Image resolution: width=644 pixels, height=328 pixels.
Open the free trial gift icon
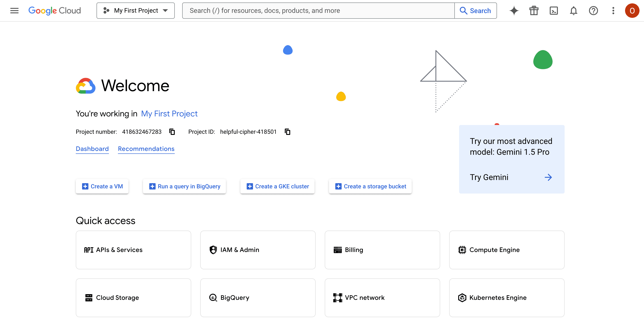pyautogui.click(x=534, y=11)
